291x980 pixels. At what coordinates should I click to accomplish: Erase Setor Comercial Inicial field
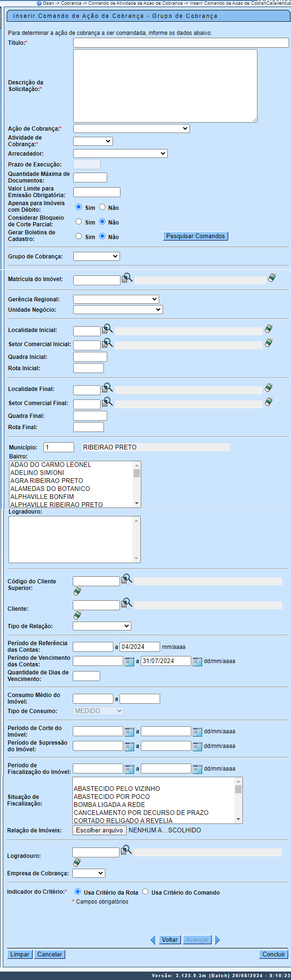[269, 343]
